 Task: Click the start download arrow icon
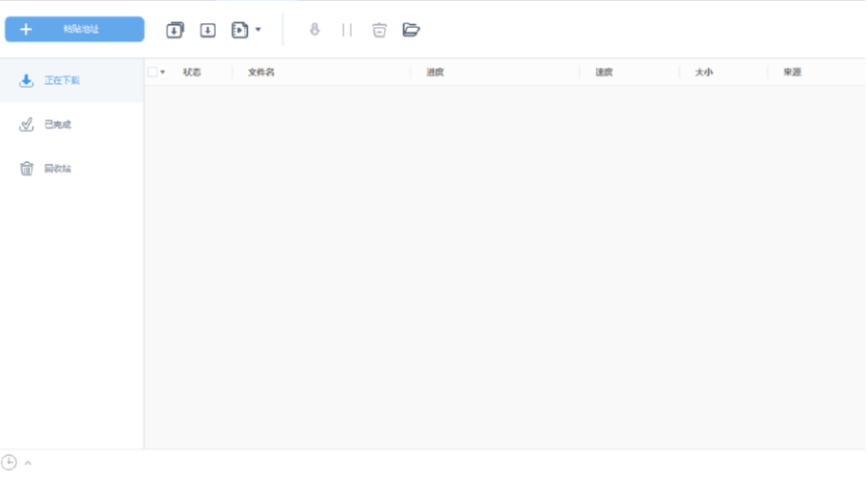(x=314, y=29)
